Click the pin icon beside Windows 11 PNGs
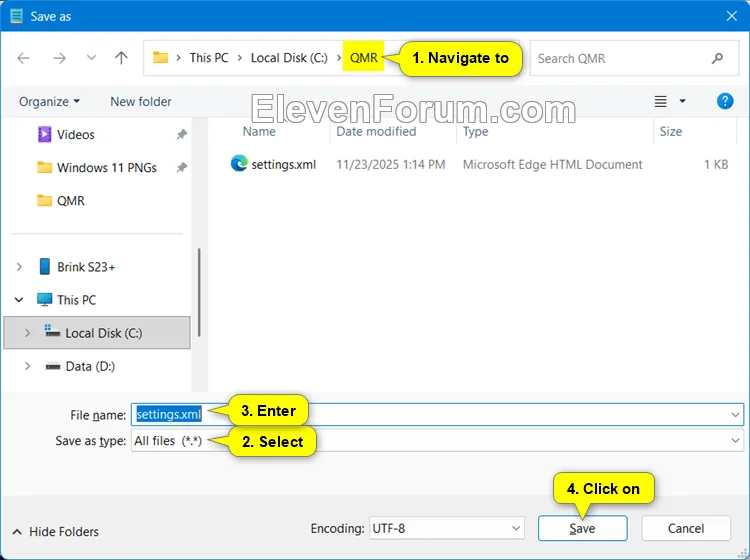Viewport: 750px width, 560px height. point(181,168)
